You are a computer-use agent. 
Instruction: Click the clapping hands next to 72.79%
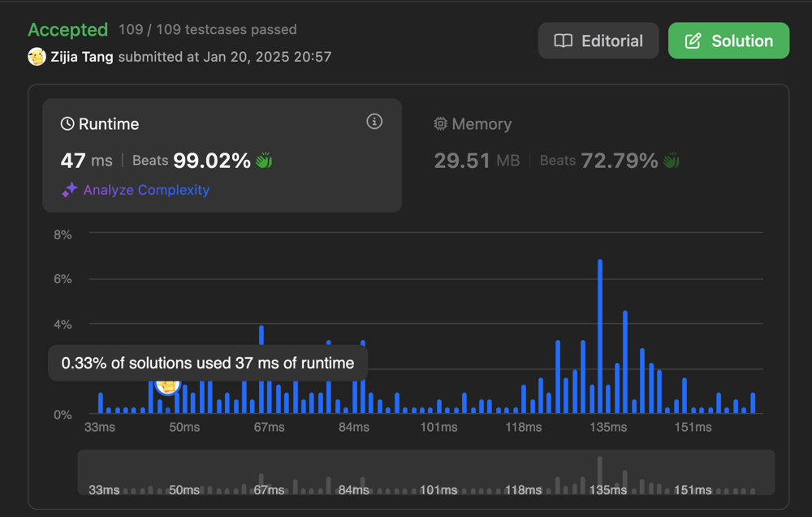[x=671, y=161]
